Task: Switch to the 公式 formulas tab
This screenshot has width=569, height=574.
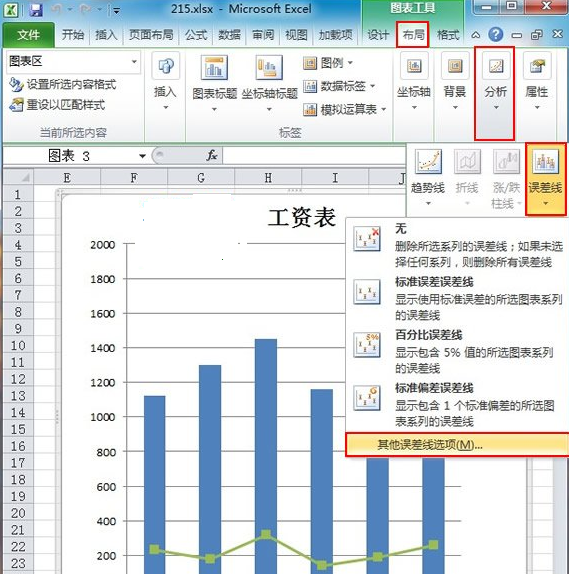Action: click(196, 35)
